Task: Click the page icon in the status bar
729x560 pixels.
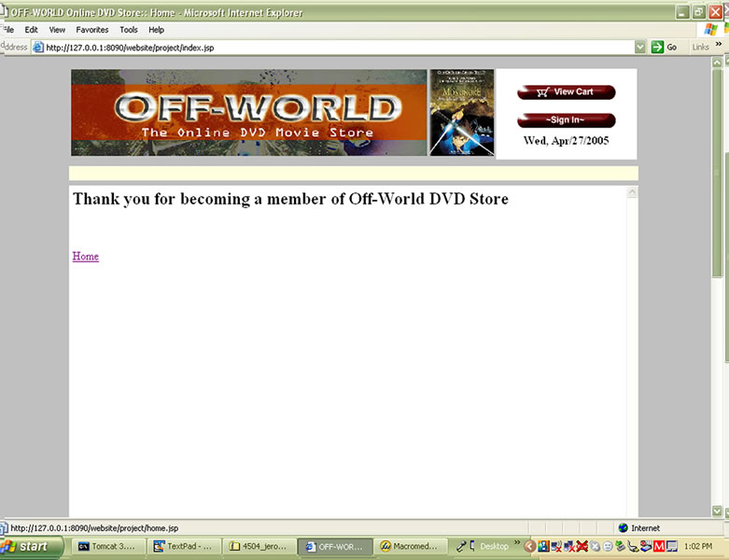Action: tap(4, 528)
